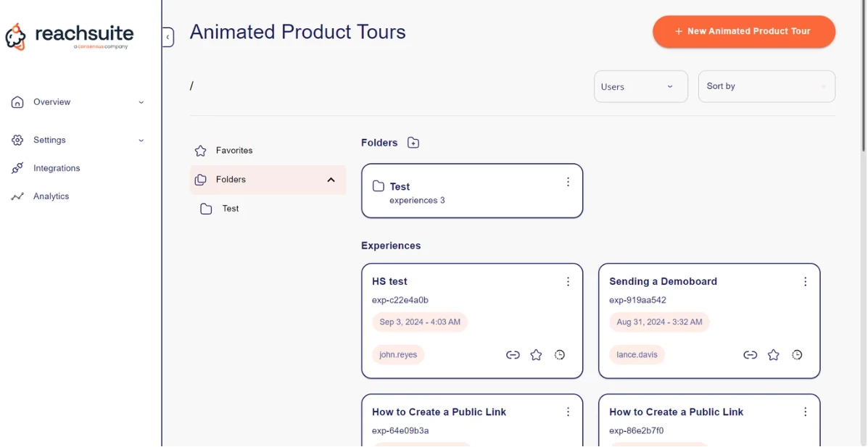Collapse the Folders section in side list
The image size is (868, 447).
[331, 180]
